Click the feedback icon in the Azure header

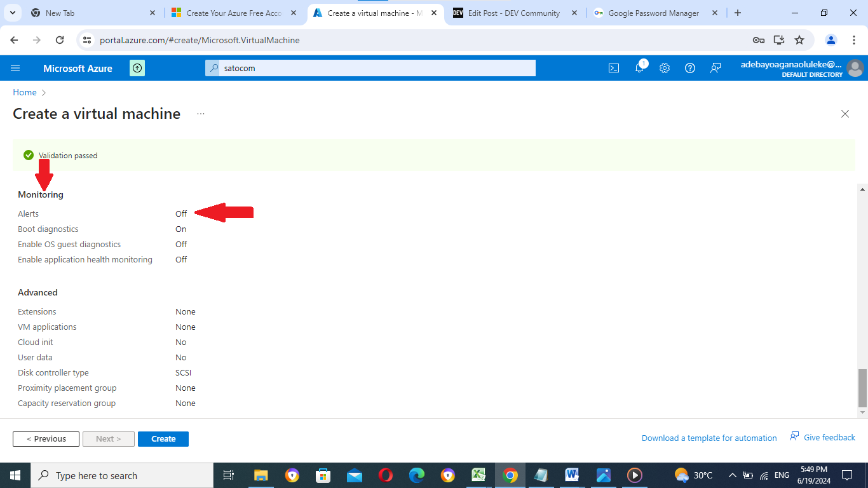click(x=715, y=68)
